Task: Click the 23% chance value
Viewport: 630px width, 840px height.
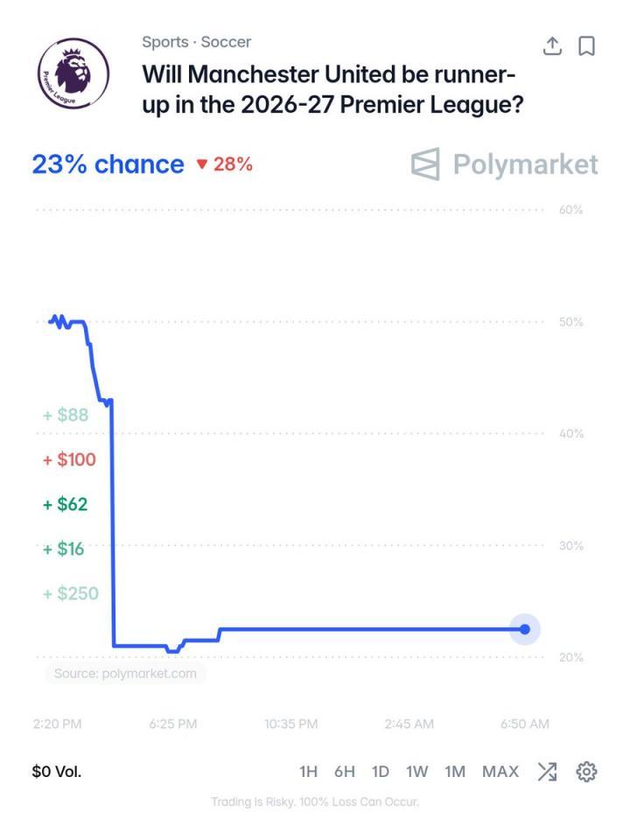Action: (x=108, y=164)
